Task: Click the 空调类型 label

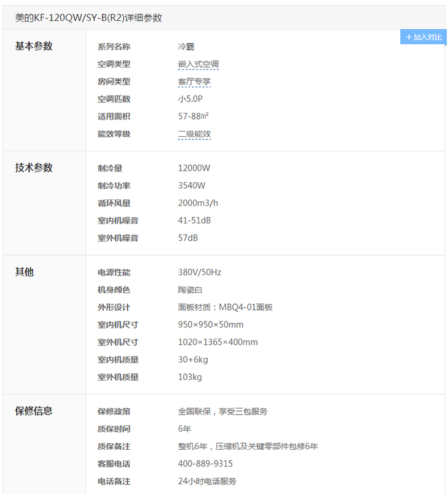Action: pyautogui.click(x=113, y=65)
